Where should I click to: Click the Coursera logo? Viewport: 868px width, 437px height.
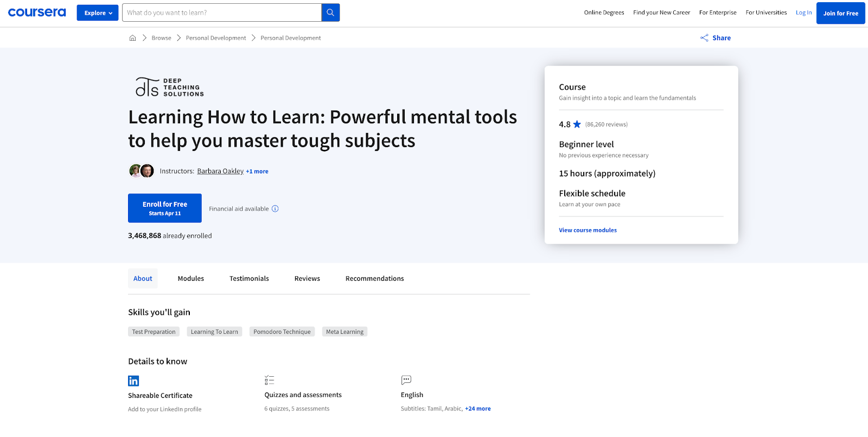pyautogui.click(x=37, y=12)
